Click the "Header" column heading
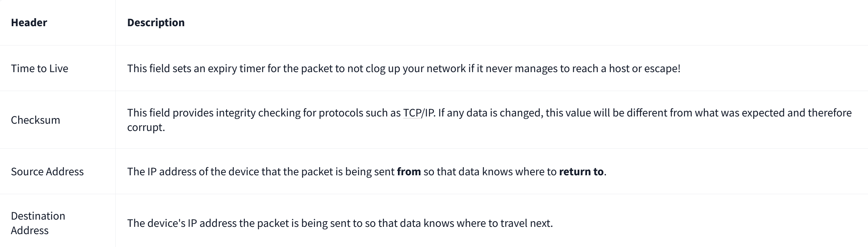 click(29, 23)
